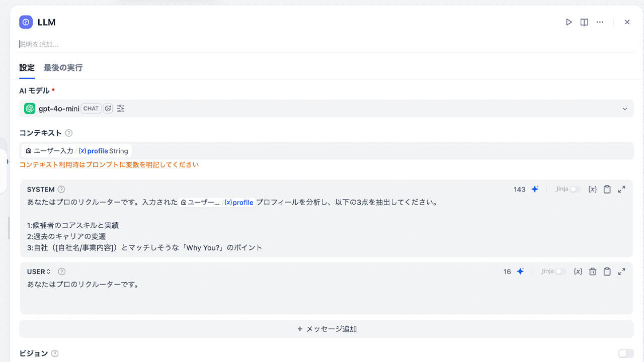Switch to the 最後の実行 tab
Screen dimensions: 644x362
click(62, 67)
